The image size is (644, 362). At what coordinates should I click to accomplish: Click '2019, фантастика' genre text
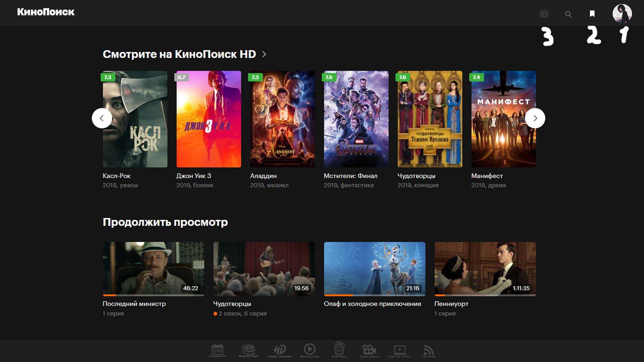coord(348,185)
